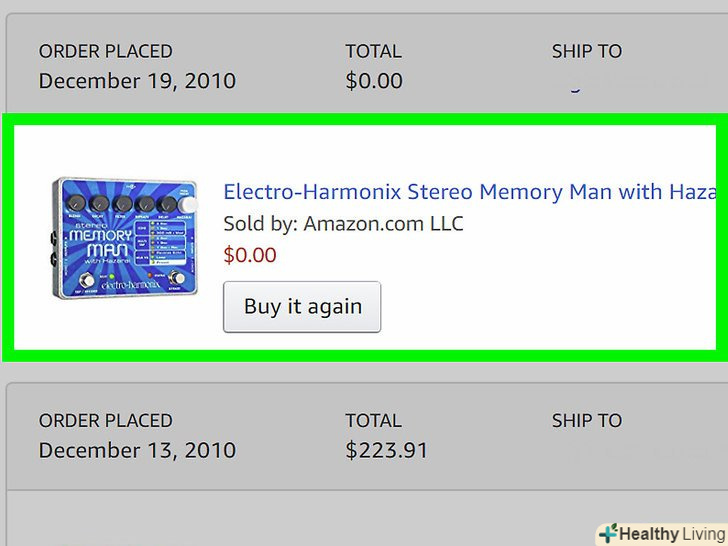Click the Sold by Amazon.com LLC text
728x546 pixels.
pos(343,223)
